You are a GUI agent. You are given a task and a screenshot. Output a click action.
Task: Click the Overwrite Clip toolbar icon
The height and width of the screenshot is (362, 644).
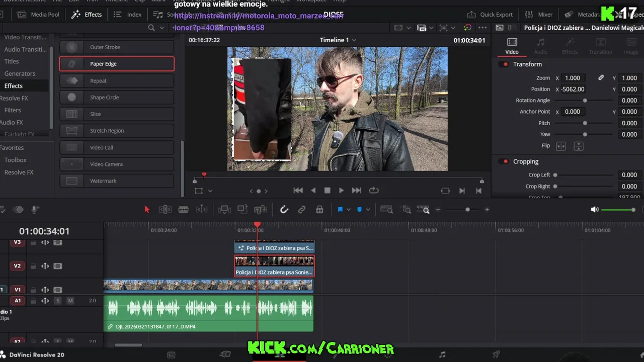coord(243,210)
